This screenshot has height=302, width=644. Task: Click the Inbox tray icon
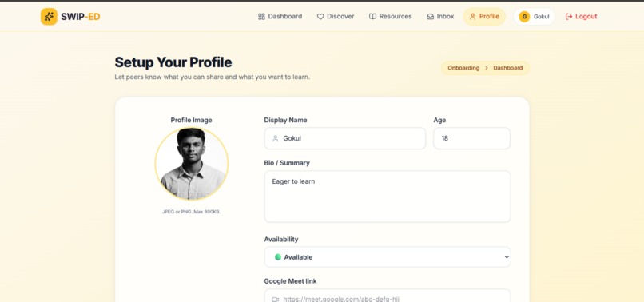pyautogui.click(x=430, y=17)
